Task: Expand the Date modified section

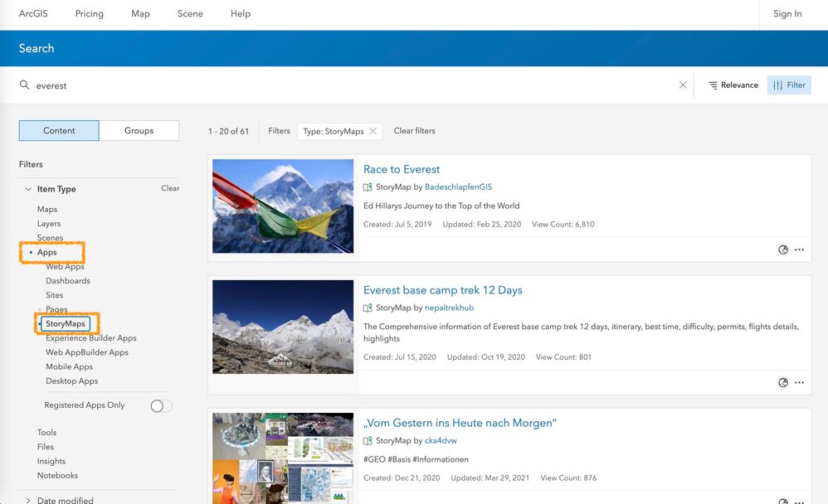Action: (x=28, y=500)
